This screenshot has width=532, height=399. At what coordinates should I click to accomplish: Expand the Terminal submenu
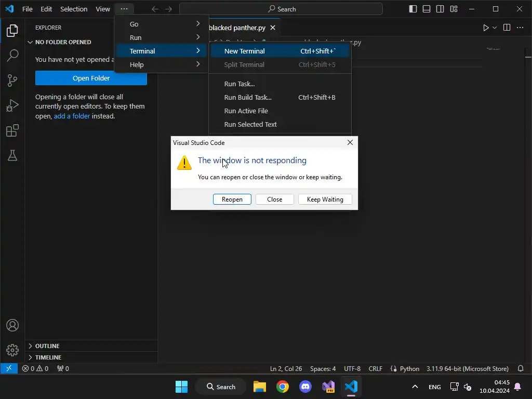pos(161,51)
